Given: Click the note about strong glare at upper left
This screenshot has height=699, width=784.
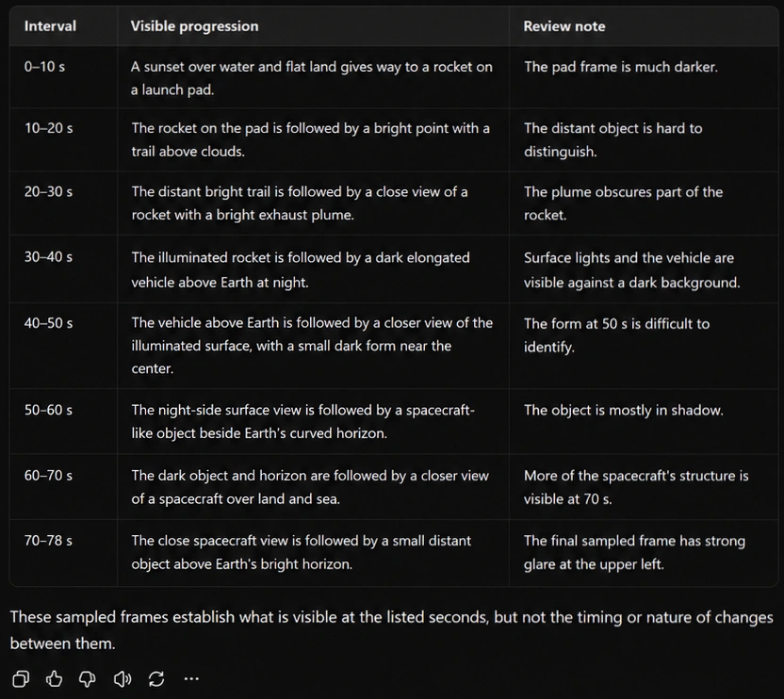Looking at the screenshot, I should (634, 552).
